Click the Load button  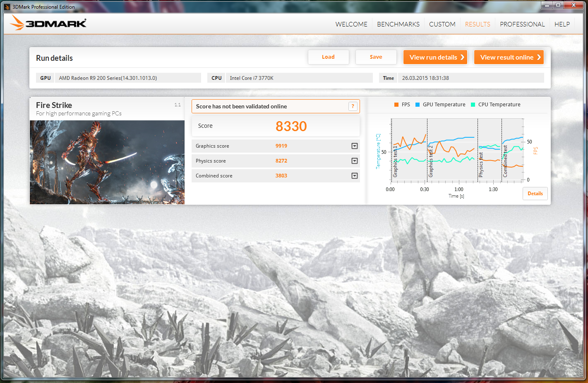tap(328, 57)
